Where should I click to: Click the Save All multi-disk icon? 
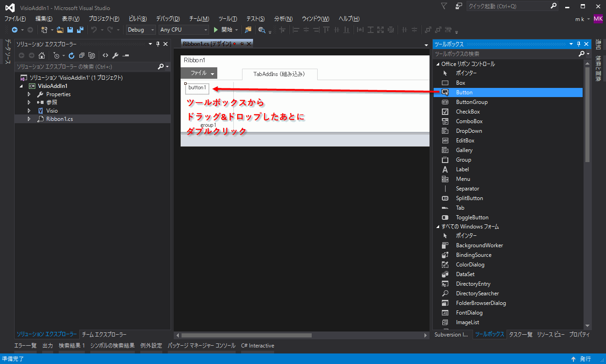click(80, 30)
